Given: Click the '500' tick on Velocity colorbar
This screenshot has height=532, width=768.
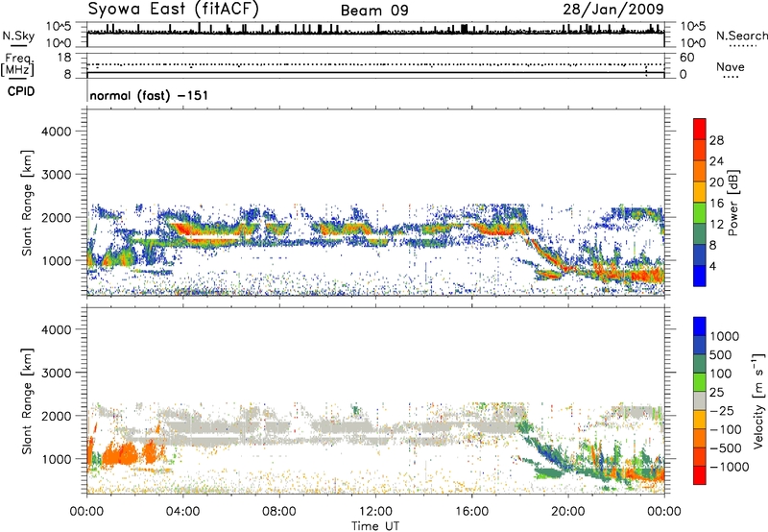Looking at the screenshot, I should pos(722,354).
